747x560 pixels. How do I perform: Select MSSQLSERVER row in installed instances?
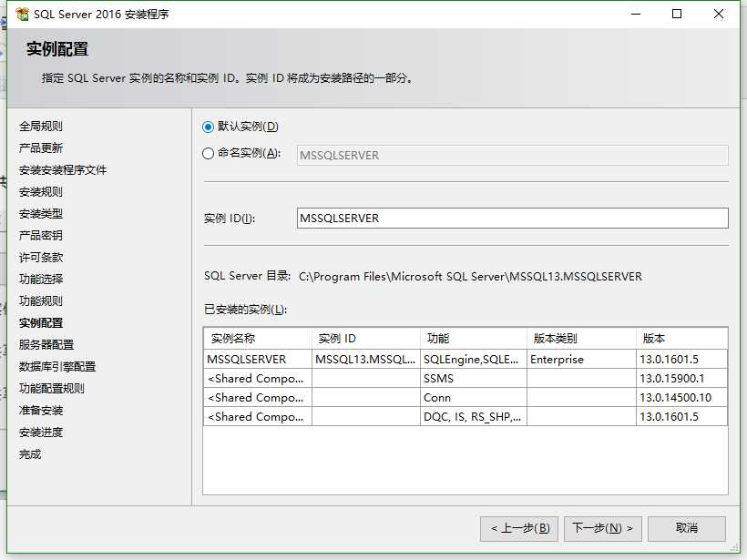[x=466, y=360]
